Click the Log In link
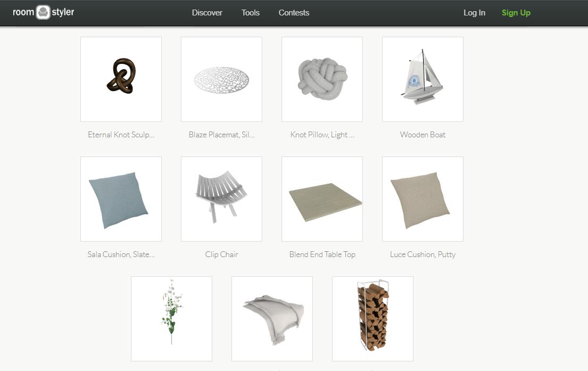 coord(474,13)
